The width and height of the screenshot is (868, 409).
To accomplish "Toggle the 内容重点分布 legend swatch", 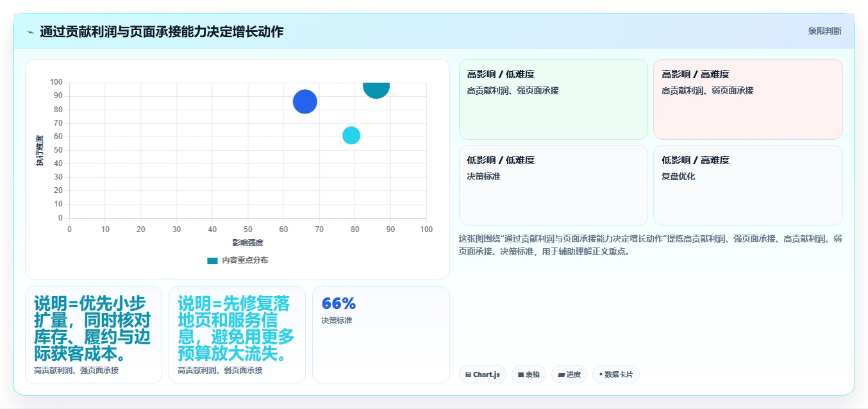I will point(212,260).
